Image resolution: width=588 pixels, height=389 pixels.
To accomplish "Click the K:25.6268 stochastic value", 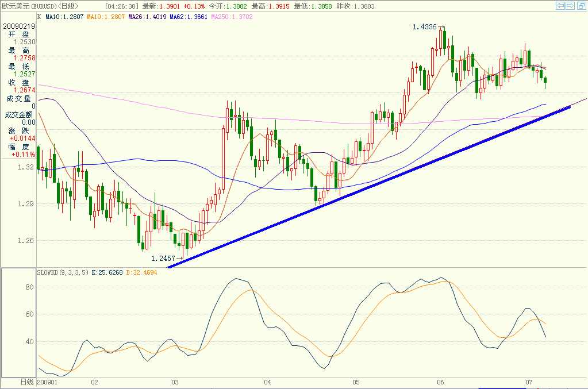I will click(x=107, y=272).
